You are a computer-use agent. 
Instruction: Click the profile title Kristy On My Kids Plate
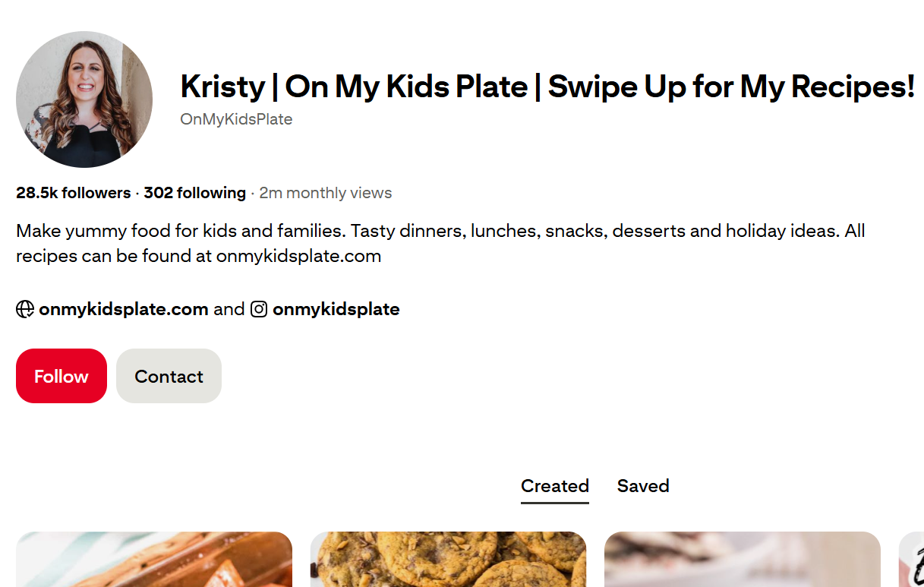[547, 87]
